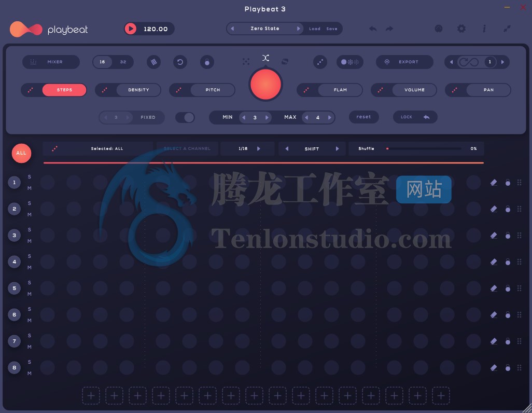Click the density dots toggle pill
The width and height of the screenshot is (532, 413).
tap(350, 62)
